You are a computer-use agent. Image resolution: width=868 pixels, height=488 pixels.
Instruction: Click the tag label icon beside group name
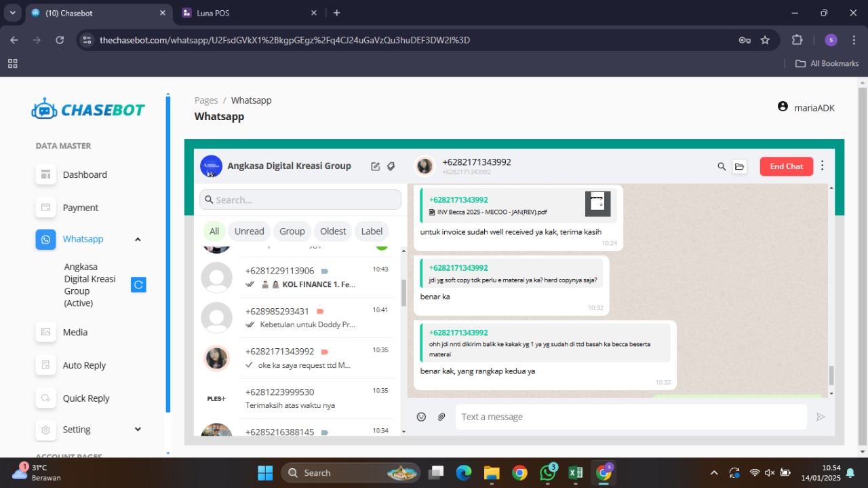pyautogui.click(x=391, y=166)
